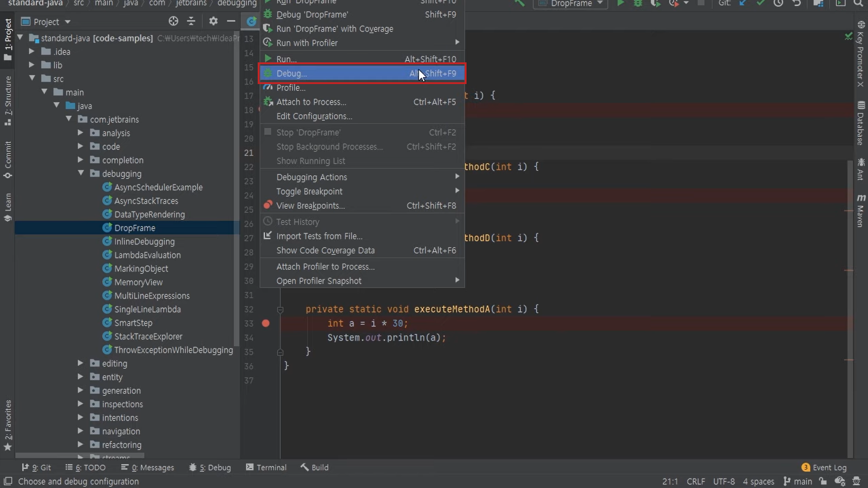Collapse the src folder

[32, 78]
